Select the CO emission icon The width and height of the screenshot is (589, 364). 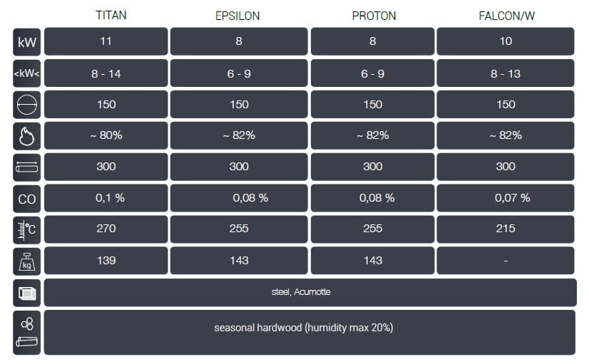[27, 199]
